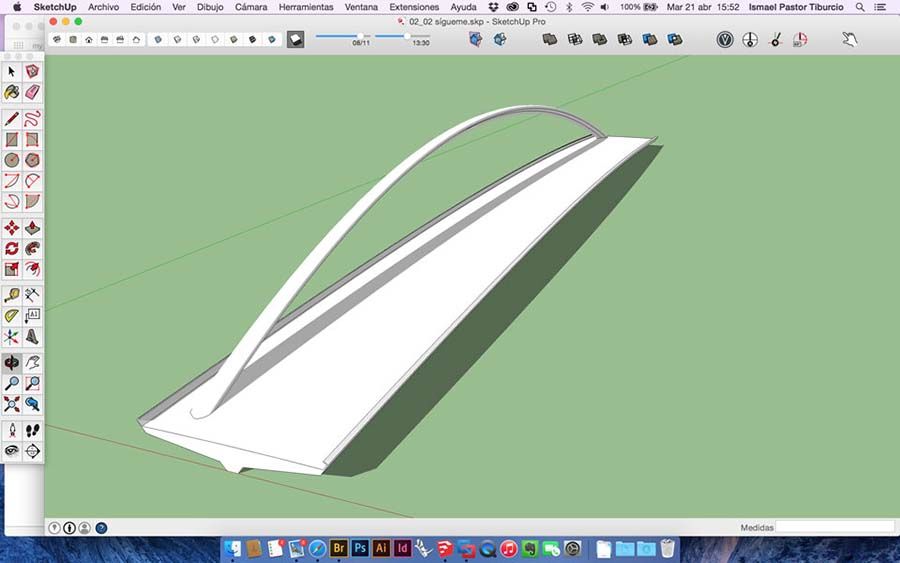Select the Rotate tool
The image size is (900, 563).
tap(11, 249)
